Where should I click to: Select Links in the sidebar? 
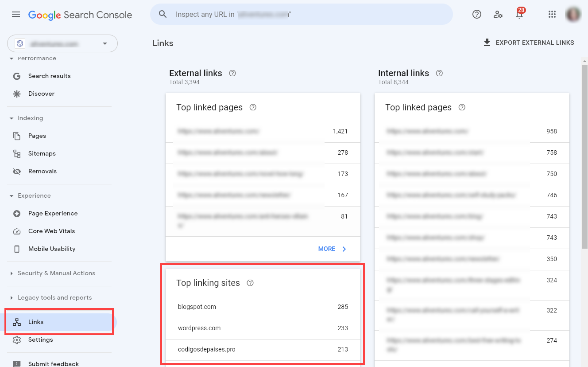click(x=35, y=322)
